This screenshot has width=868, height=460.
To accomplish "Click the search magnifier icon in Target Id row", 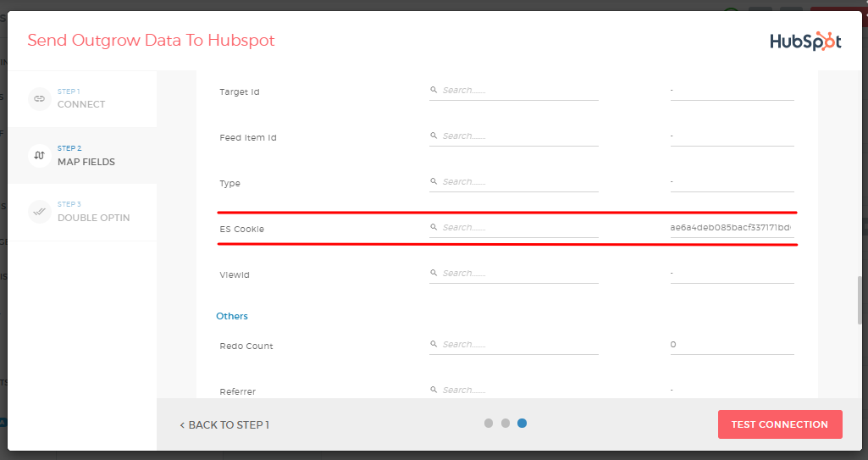I will coord(434,90).
